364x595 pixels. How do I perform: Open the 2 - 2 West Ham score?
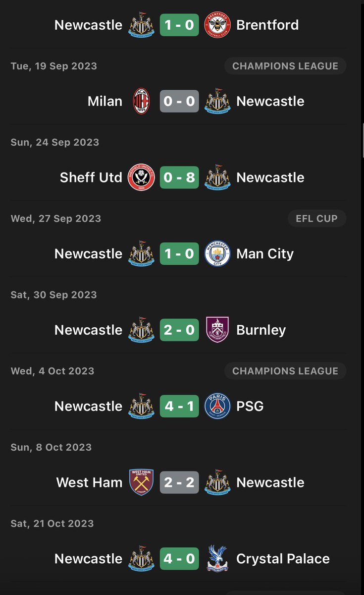point(179,483)
